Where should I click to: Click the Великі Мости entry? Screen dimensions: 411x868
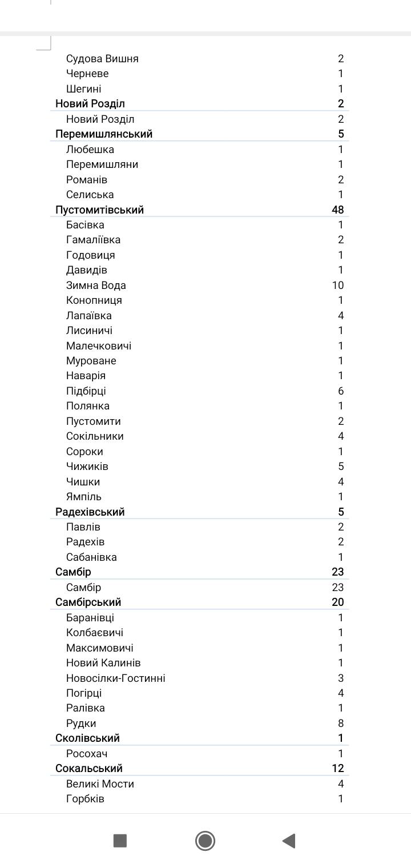[100, 783]
